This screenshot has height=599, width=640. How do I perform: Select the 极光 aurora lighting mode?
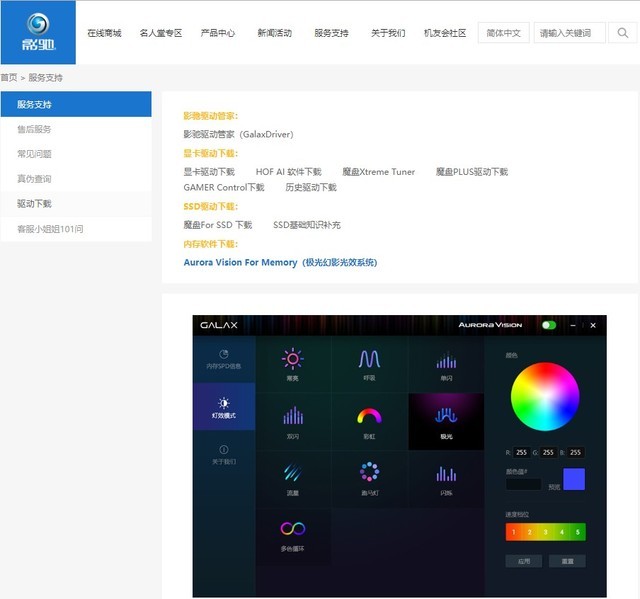[x=446, y=422]
